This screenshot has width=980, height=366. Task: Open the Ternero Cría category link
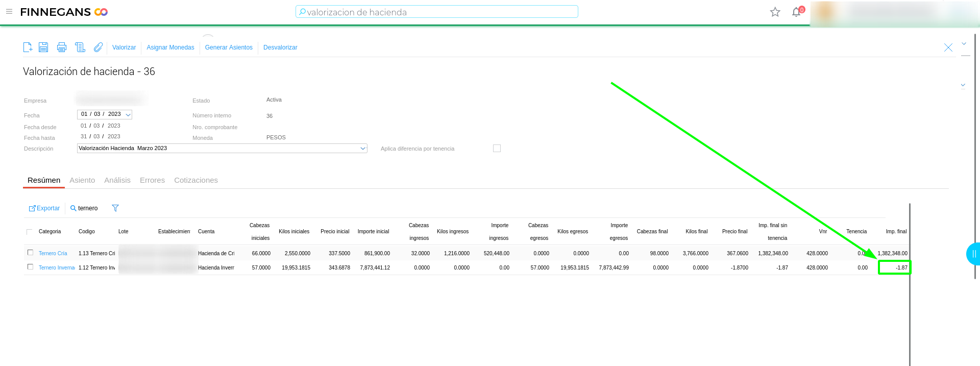pyautogui.click(x=53, y=253)
